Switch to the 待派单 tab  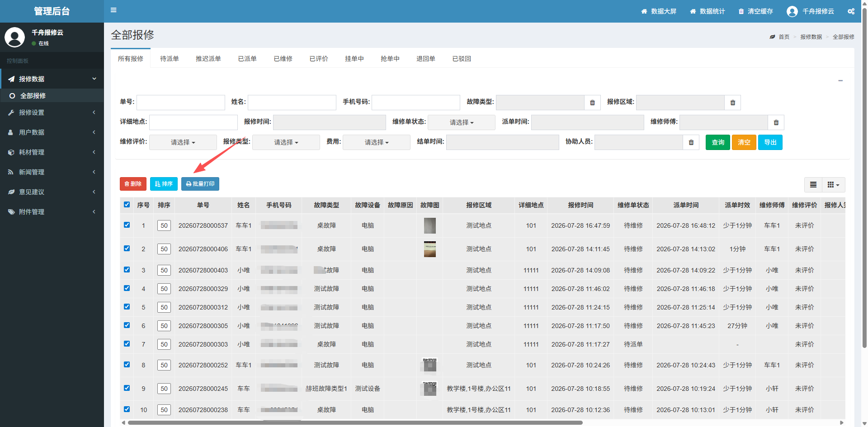(170, 59)
